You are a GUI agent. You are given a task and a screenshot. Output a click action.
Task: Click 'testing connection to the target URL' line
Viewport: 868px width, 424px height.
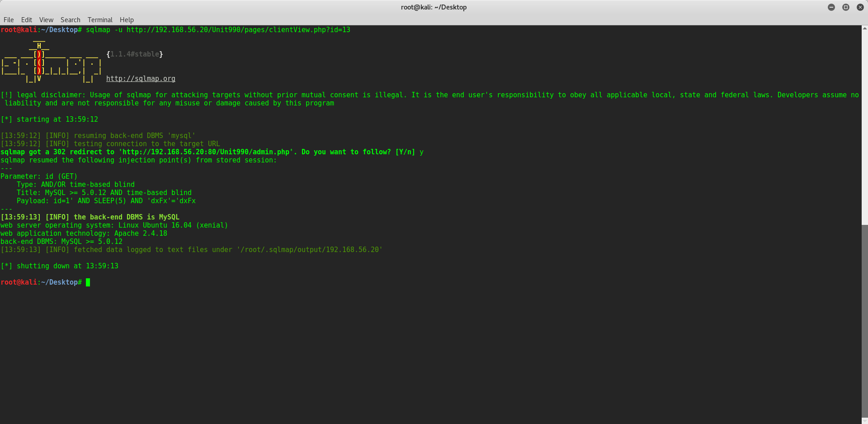tap(110, 144)
